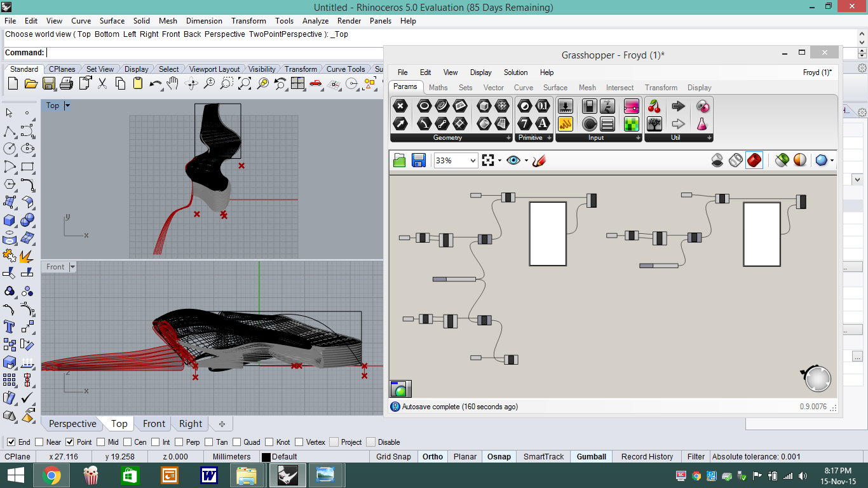Enable the Mid osnap checkbox

pyautogui.click(x=101, y=442)
